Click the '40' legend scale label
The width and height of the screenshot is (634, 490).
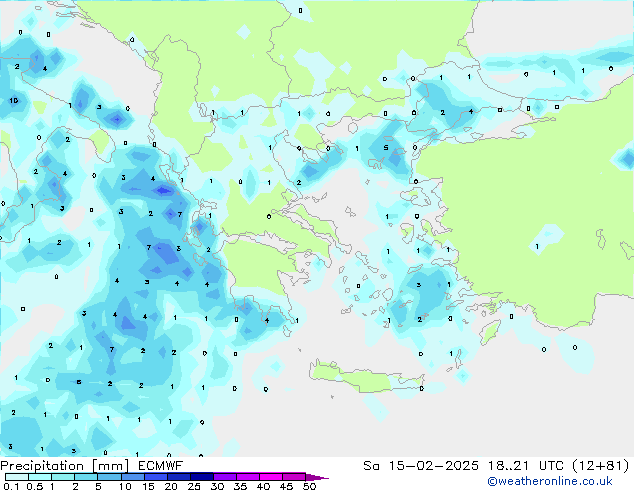(263, 486)
